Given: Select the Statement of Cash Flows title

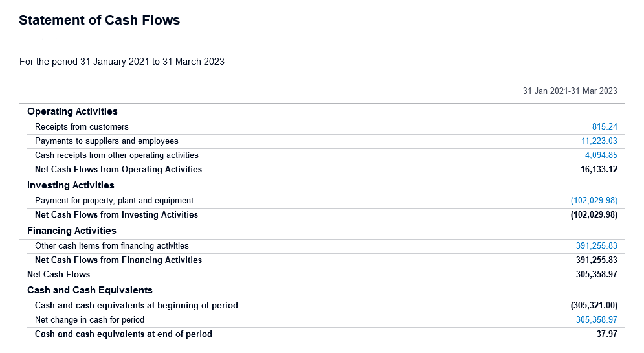Looking at the screenshot, I should tap(100, 20).
